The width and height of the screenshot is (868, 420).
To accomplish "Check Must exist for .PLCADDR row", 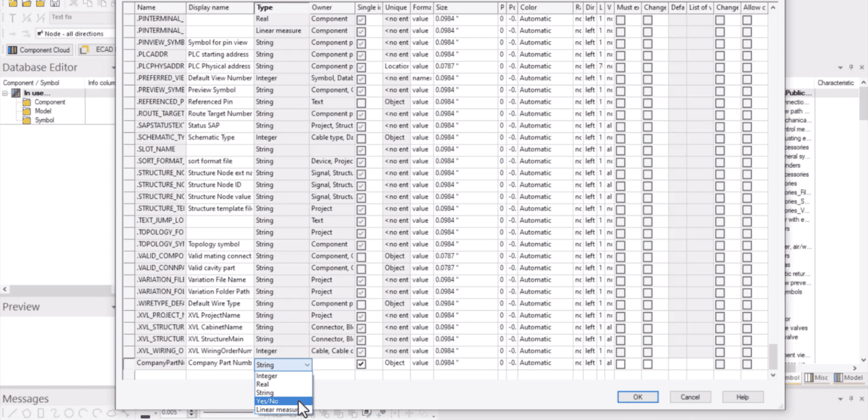I will coord(620,55).
